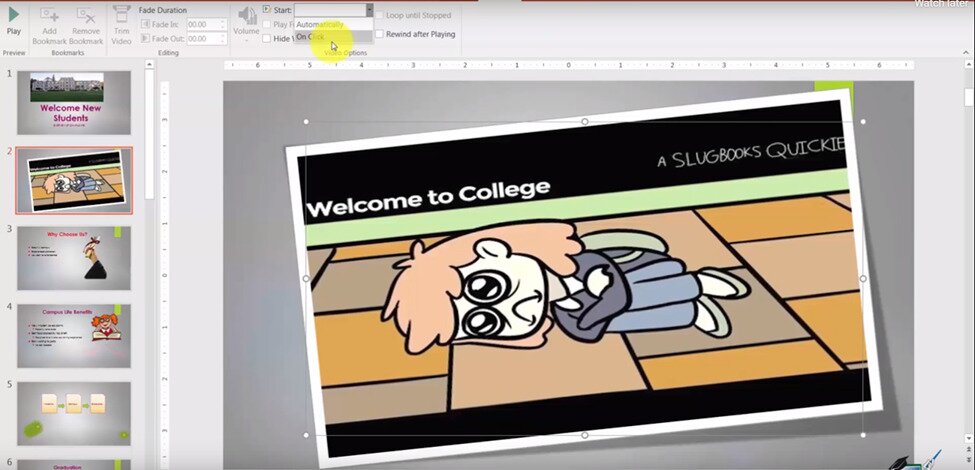The image size is (975, 470).
Task: Enable Loop until Stopped checkbox
Action: point(379,16)
